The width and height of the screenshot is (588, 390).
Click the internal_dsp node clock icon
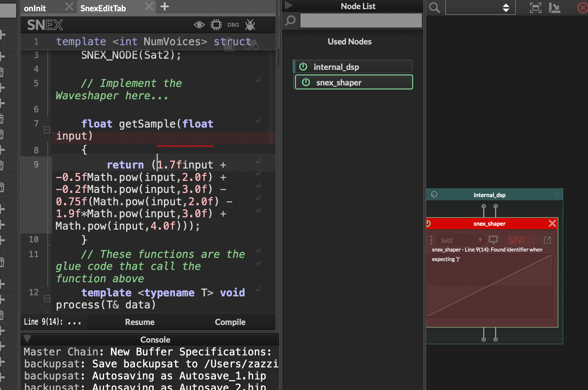pyautogui.click(x=434, y=195)
